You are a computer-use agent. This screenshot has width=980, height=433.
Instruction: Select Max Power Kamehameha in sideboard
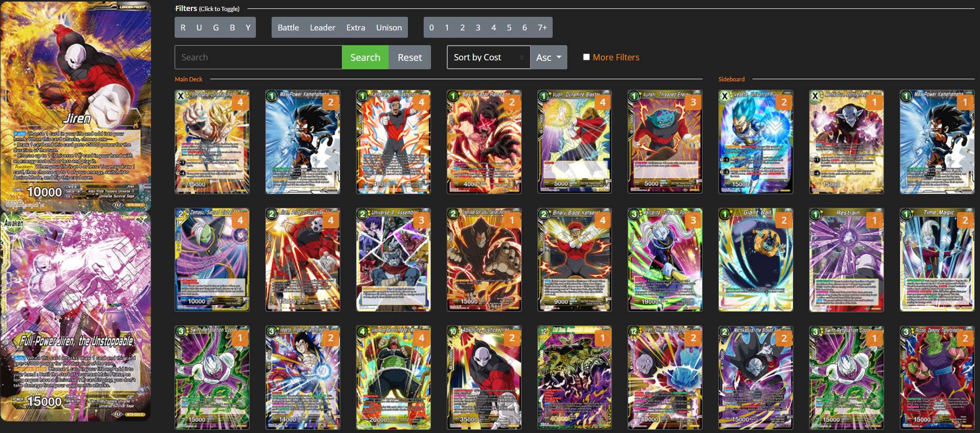pos(937,142)
